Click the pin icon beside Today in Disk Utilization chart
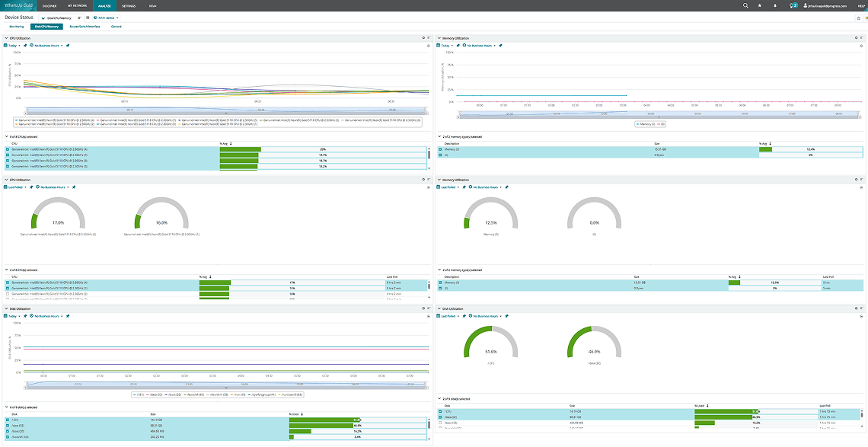868x447 pixels. point(25,315)
